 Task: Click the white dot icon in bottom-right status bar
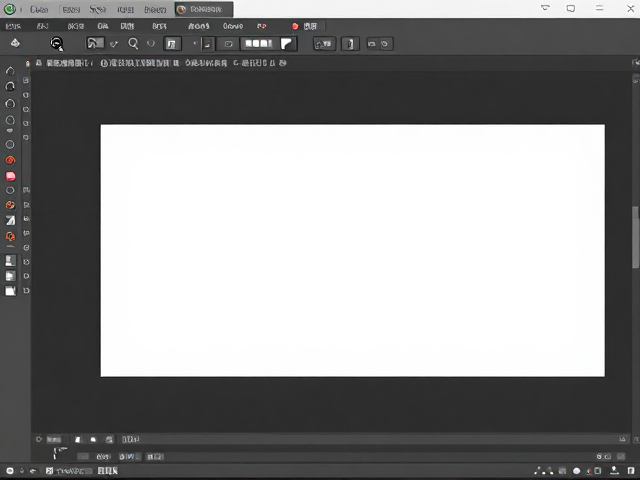coord(576,471)
